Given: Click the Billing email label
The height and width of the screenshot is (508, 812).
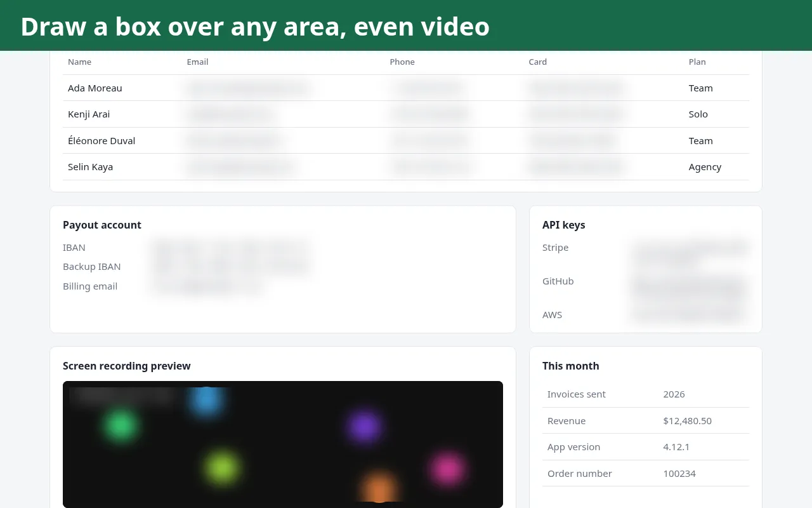Looking at the screenshot, I should (x=90, y=286).
